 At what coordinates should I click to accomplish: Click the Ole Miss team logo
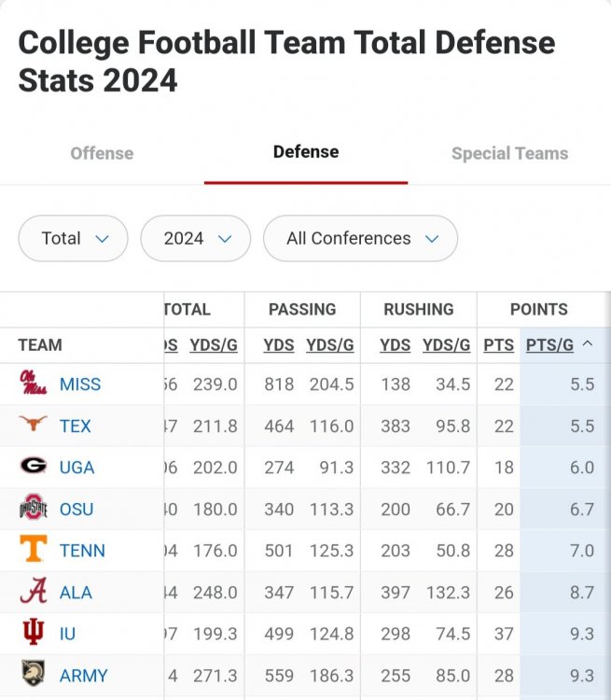click(34, 384)
